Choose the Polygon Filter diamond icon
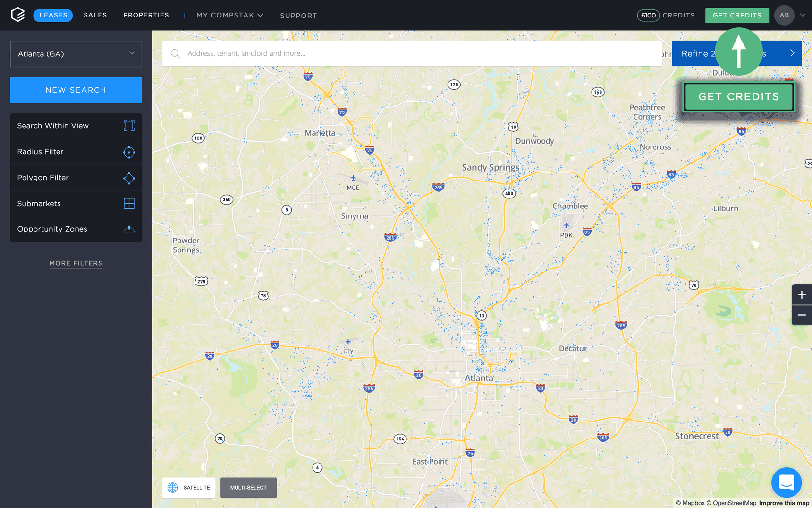 tap(129, 178)
